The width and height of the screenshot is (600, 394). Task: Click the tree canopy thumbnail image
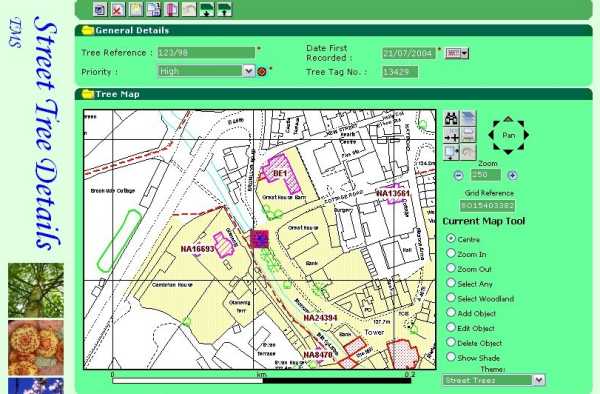pos(36,290)
